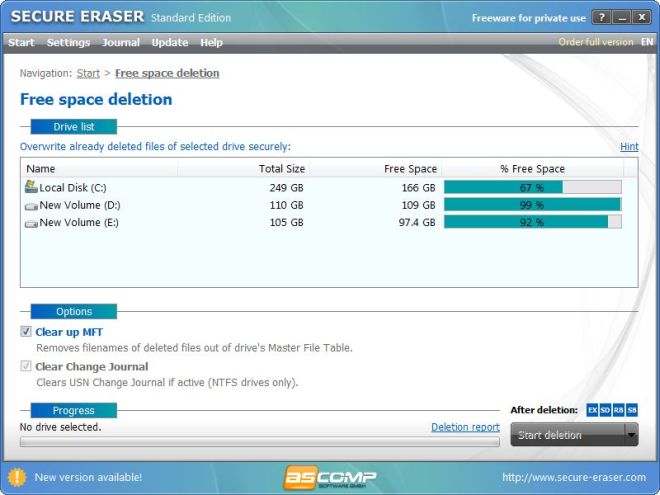Screen dimensions: 660x495
Task: Click the New version available notice
Action: [x=88, y=477]
